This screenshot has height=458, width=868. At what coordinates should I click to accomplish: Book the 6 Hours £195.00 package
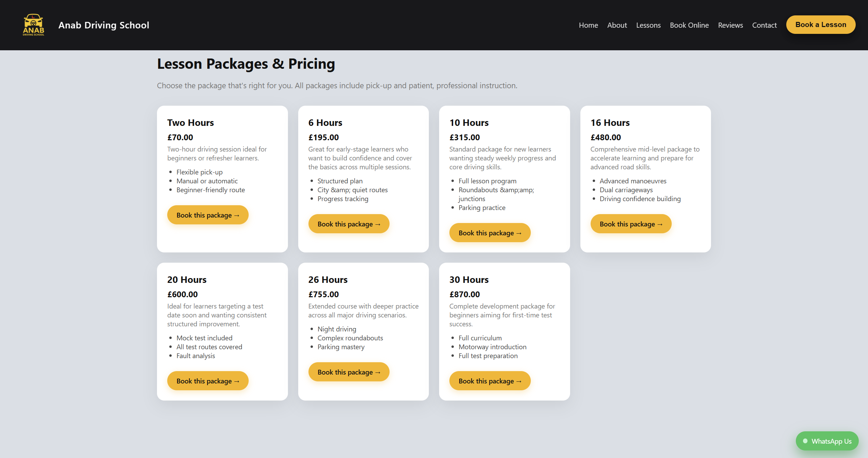(348, 224)
